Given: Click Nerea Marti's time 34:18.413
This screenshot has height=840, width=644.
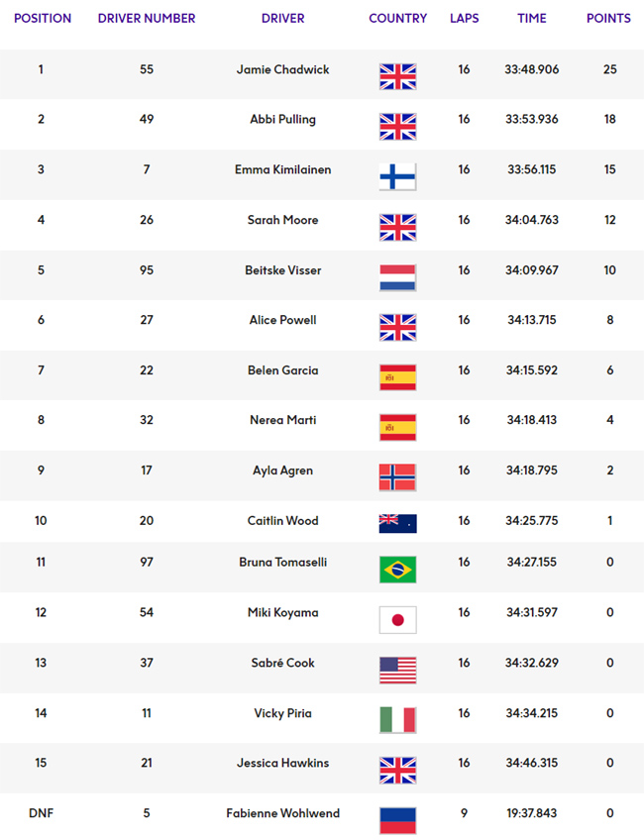Looking at the screenshot, I should [x=531, y=420].
